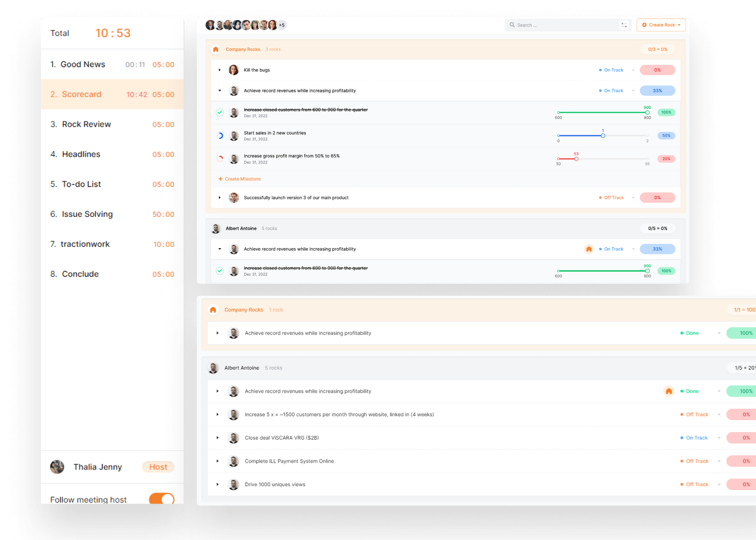Expand the 'Close deal VISCARA VRG ($2B)' rock

[x=217, y=438]
